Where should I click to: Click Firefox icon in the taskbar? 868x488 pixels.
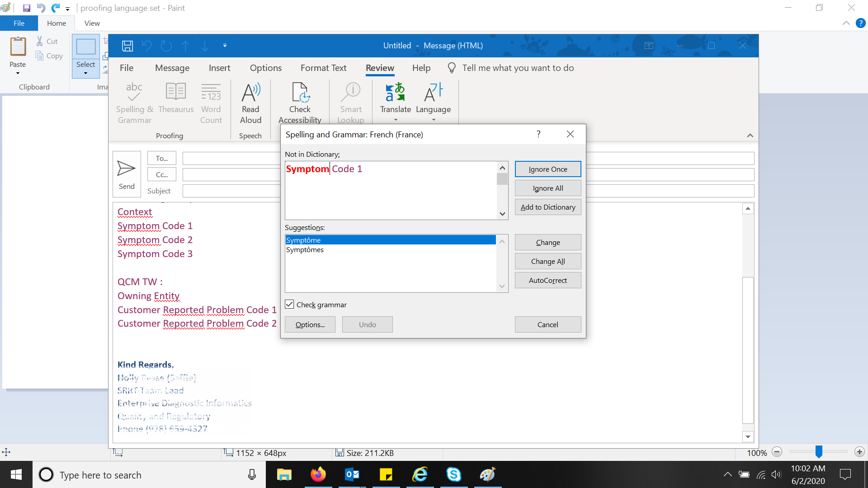[x=318, y=474]
